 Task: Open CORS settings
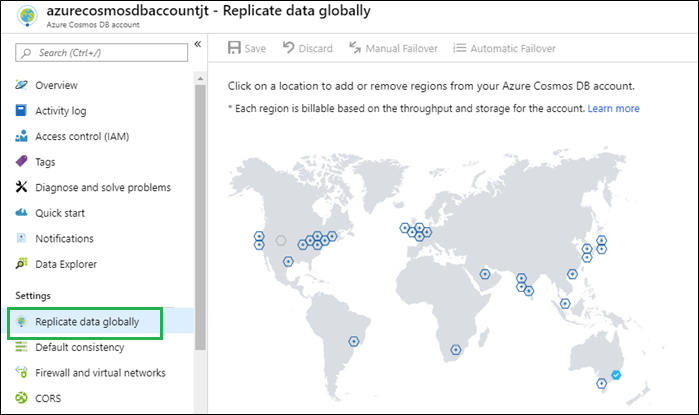48,398
